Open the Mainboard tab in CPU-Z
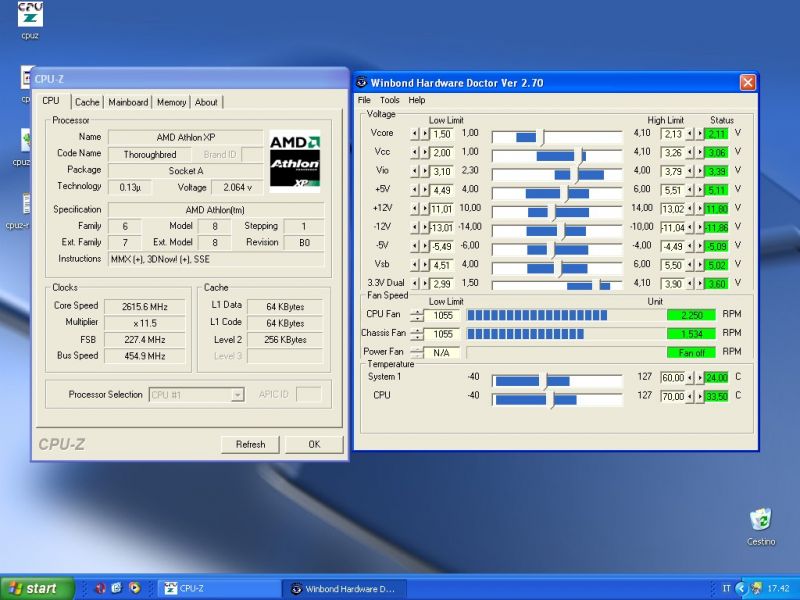800x600 pixels. point(128,102)
